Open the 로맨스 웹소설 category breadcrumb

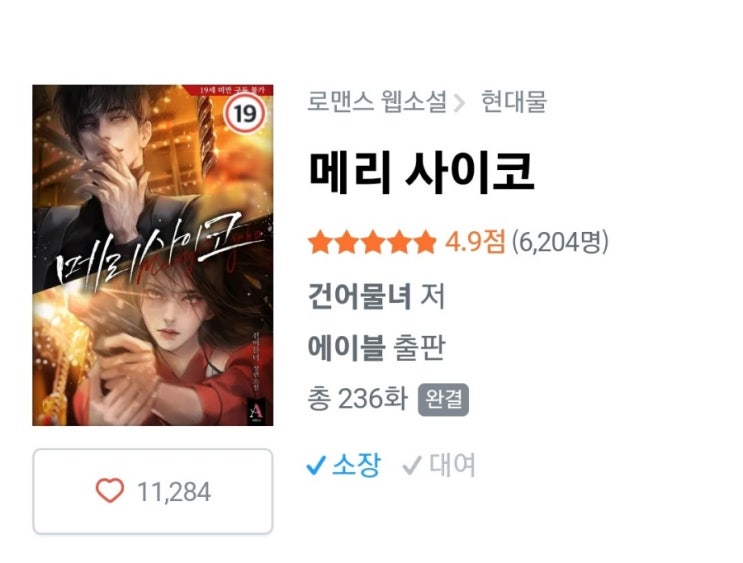(x=377, y=101)
